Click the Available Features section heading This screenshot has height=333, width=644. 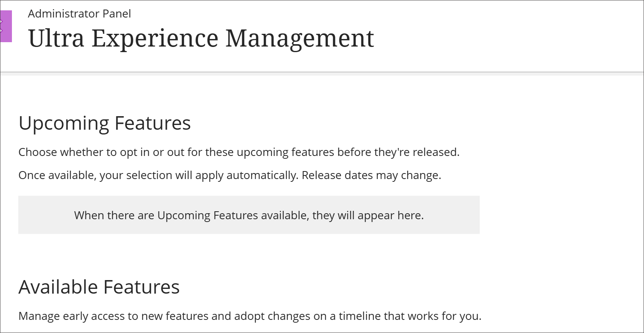[x=99, y=286]
